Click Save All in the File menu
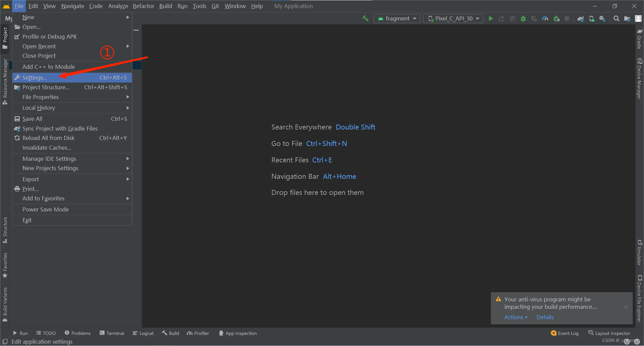Screen dimensions: 644x346 [x=72, y=119]
